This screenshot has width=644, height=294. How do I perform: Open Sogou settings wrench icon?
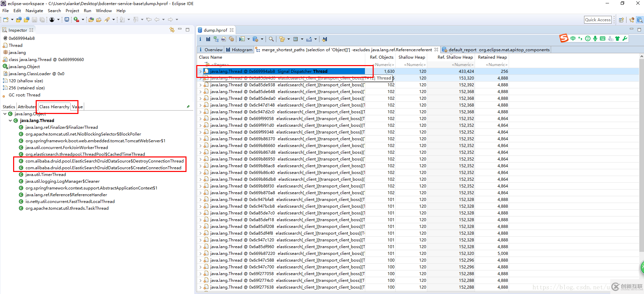pyautogui.click(x=625, y=38)
